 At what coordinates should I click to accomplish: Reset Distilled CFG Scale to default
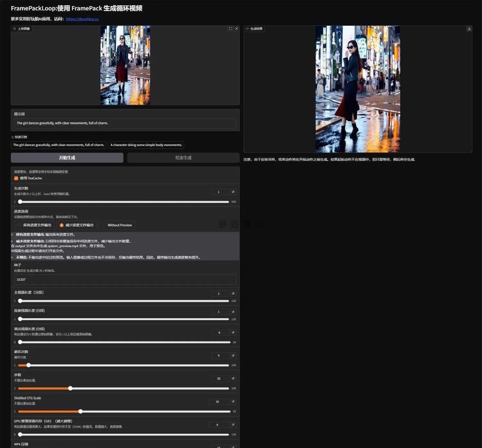pos(233,402)
